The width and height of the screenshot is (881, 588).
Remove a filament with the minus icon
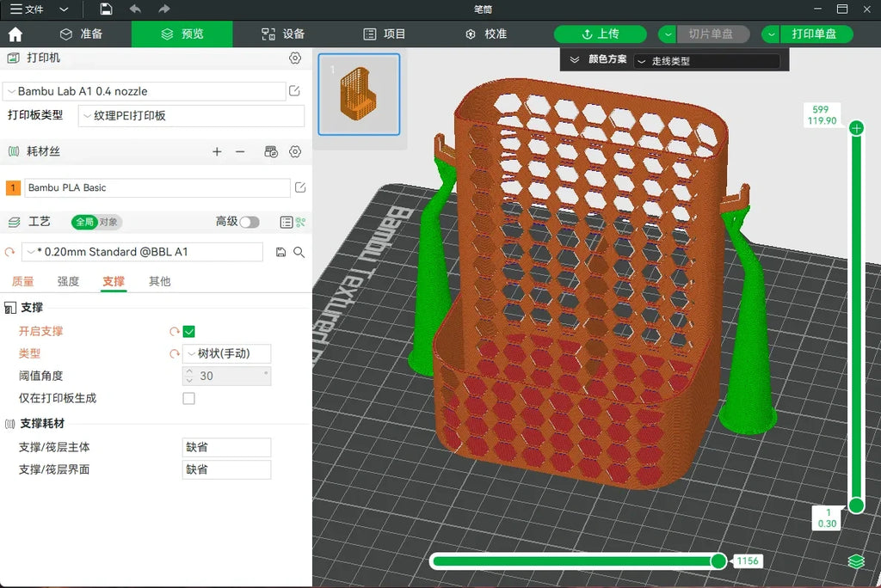240,151
